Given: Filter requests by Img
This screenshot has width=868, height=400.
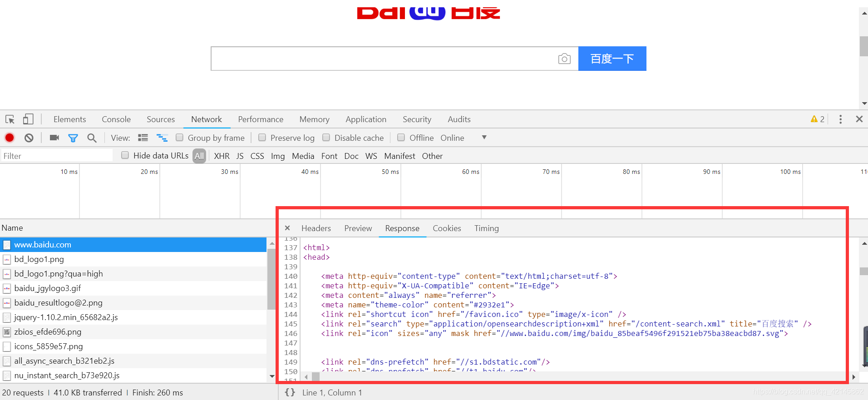Looking at the screenshot, I should (278, 156).
